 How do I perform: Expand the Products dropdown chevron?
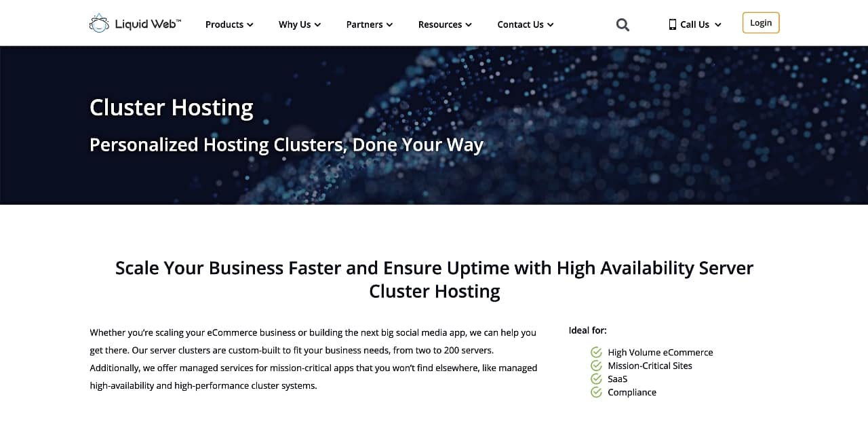[x=250, y=25]
